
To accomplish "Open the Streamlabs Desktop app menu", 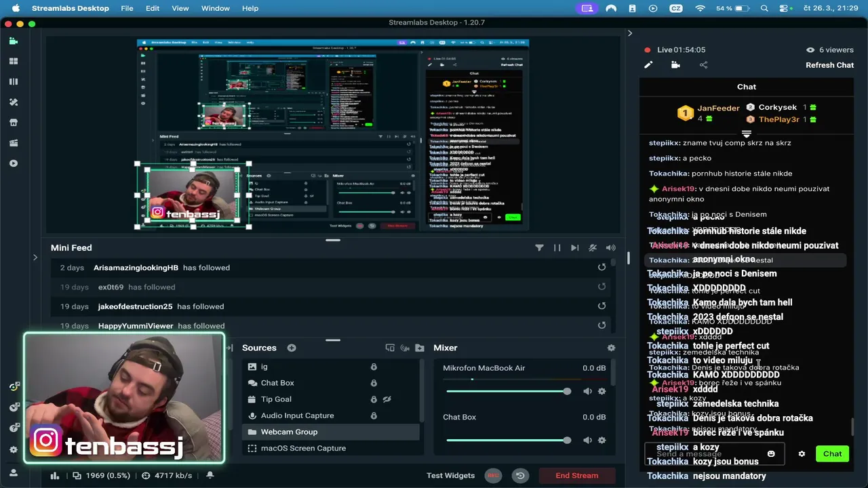I will 71,8.
